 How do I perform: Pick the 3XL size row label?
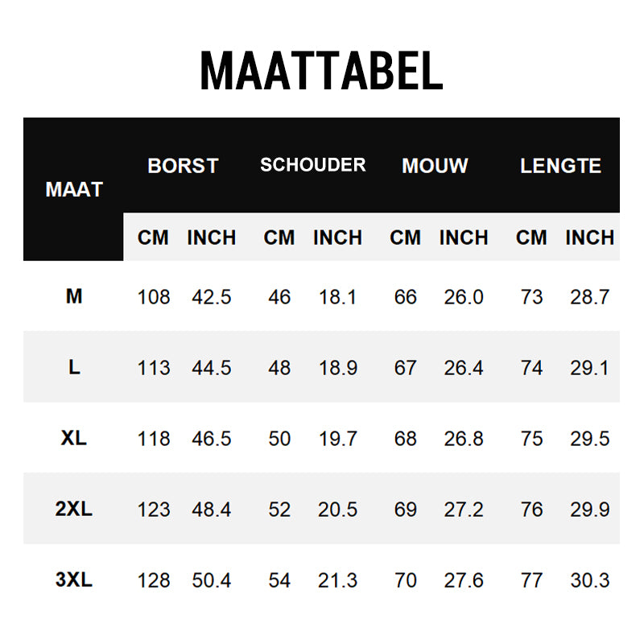74,580
